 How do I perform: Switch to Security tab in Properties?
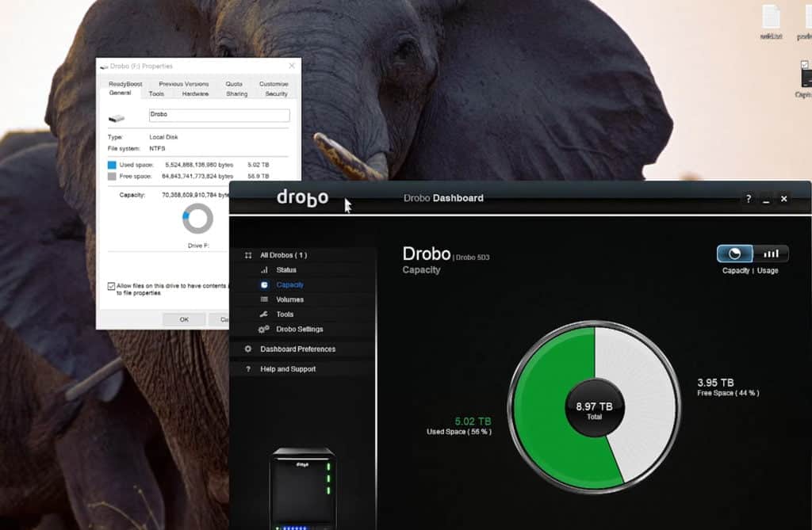[x=276, y=93]
